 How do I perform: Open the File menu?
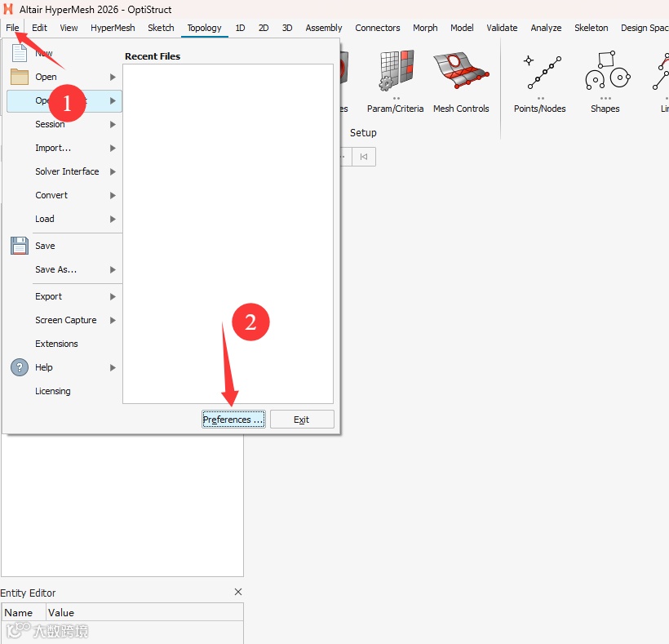(x=12, y=28)
